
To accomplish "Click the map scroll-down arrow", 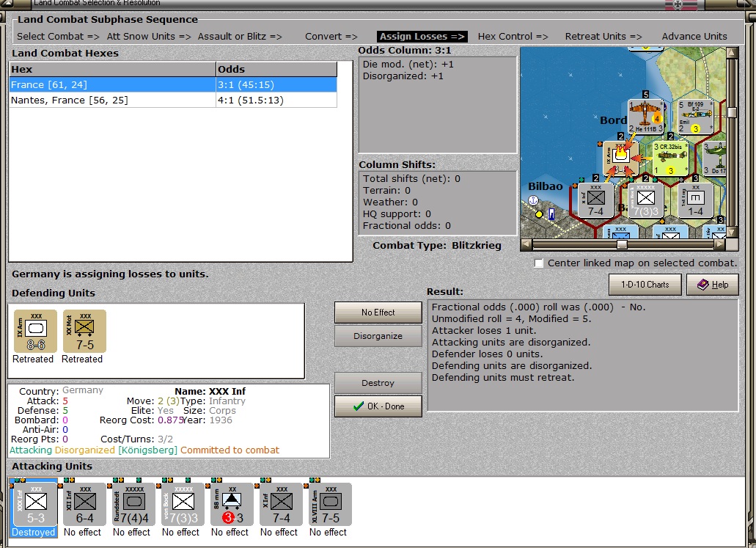I will [x=732, y=232].
